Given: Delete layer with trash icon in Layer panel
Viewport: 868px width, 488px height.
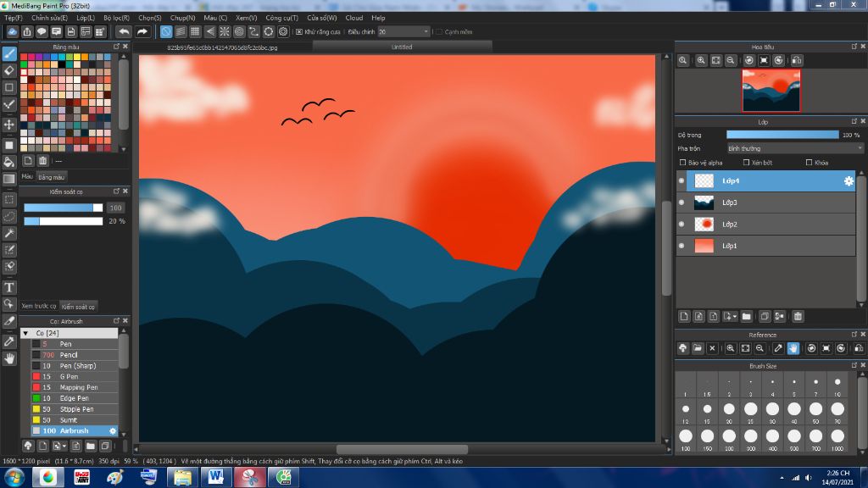Looking at the screenshot, I should [x=798, y=317].
